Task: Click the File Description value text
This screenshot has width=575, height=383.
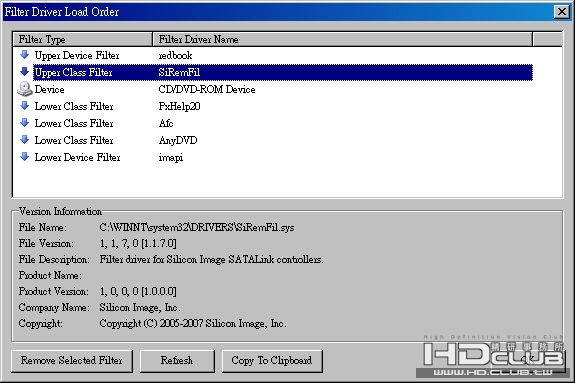Action: tap(211, 260)
